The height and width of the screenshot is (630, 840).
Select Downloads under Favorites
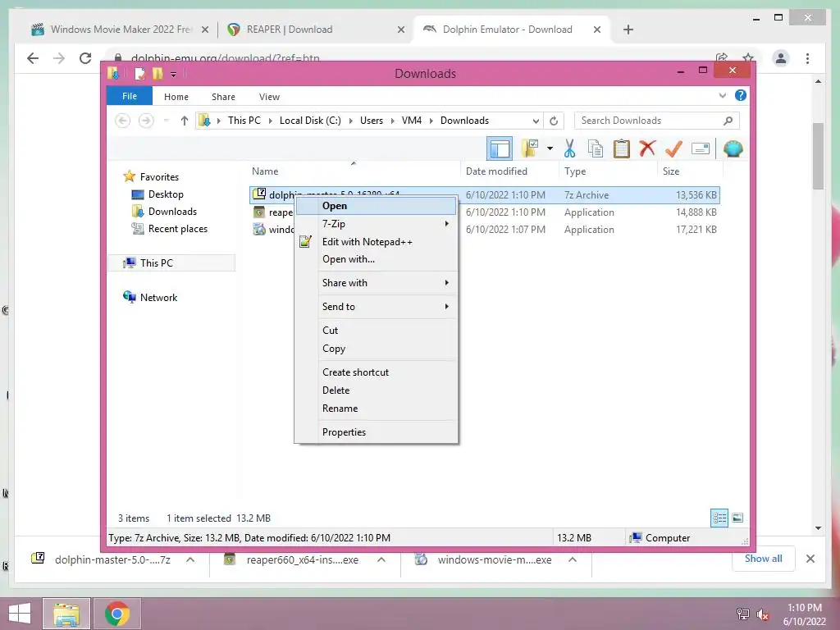coord(172,212)
